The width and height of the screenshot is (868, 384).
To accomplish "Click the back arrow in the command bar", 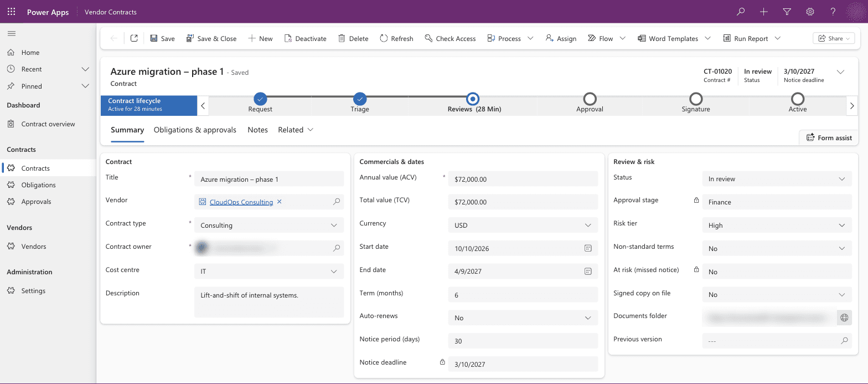I will tap(113, 38).
